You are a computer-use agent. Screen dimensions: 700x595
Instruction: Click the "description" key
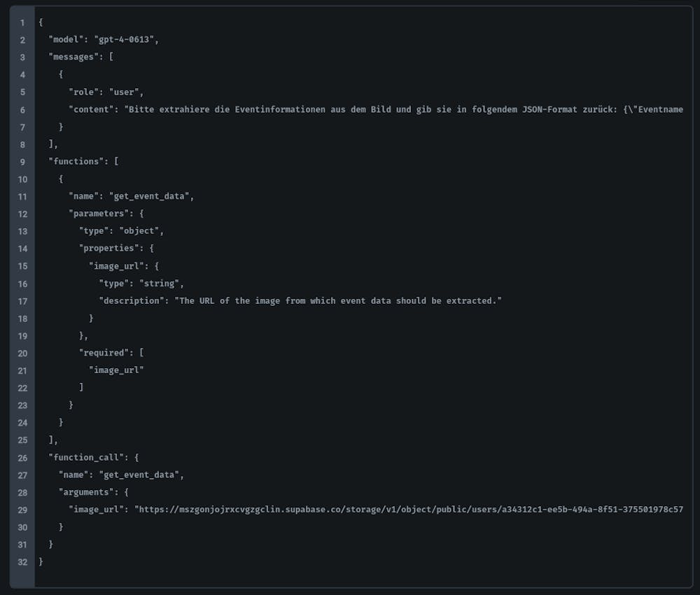[131, 300]
